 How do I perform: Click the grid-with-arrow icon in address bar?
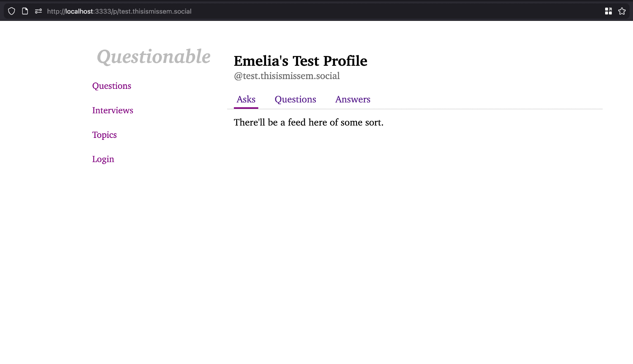(608, 11)
